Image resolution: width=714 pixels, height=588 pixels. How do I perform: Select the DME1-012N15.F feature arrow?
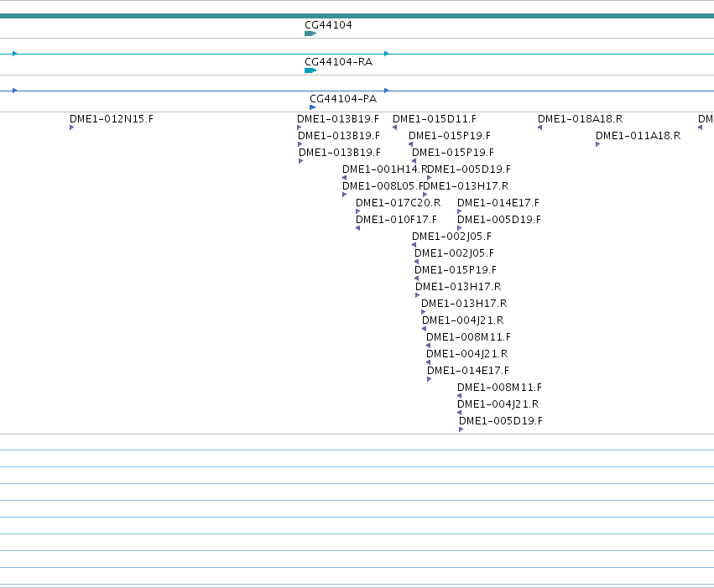(x=71, y=127)
